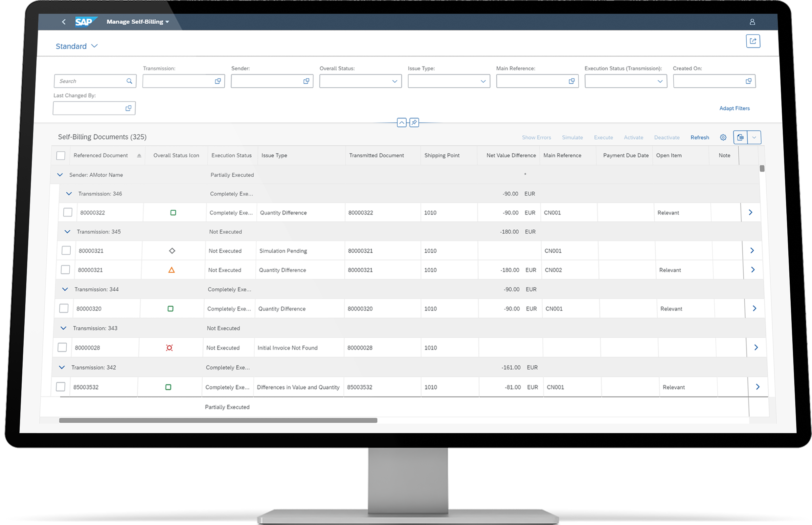Image resolution: width=812 pixels, height=525 pixels.
Task: Click the user profile icon in the header
Action: (x=752, y=21)
